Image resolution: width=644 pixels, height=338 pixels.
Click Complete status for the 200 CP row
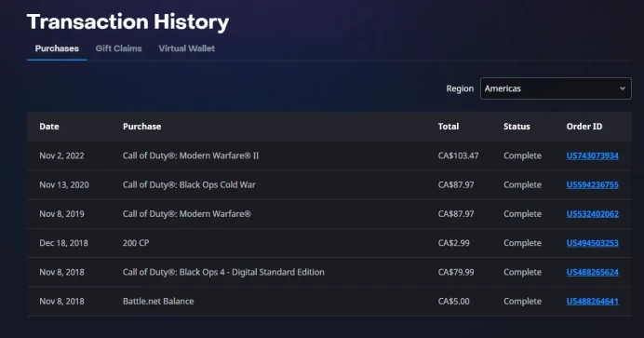point(522,243)
